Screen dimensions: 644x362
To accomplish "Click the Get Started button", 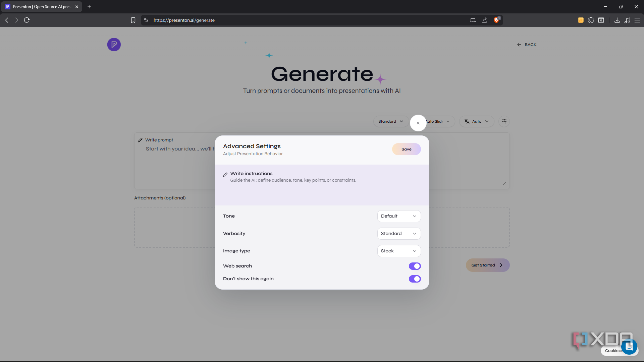I will [x=488, y=265].
